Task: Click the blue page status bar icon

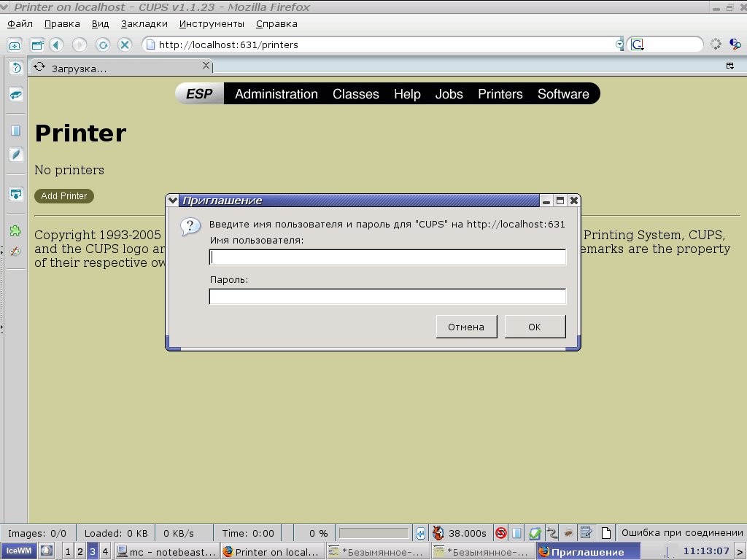Action: (517, 533)
